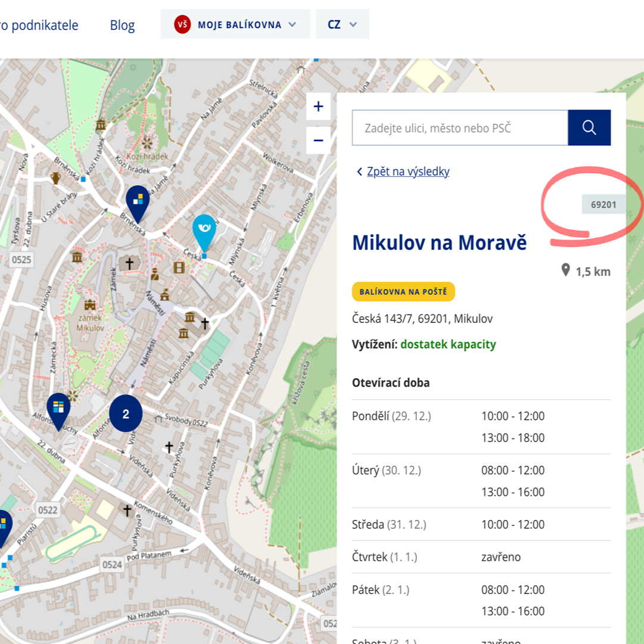Click the VŠ red user avatar

coord(182,24)
